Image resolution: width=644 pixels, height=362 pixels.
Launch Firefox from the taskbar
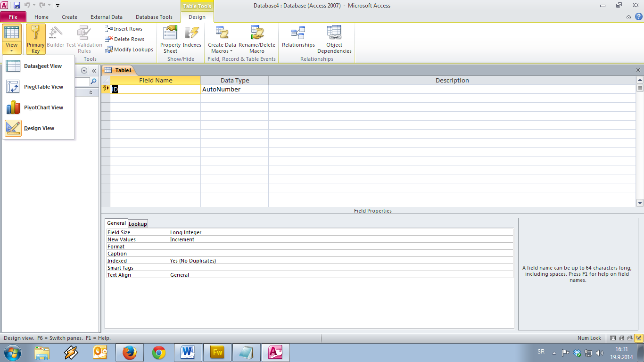(130, 353)
